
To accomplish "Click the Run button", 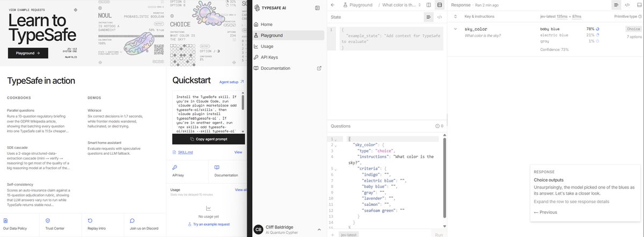I will point(439,235).
